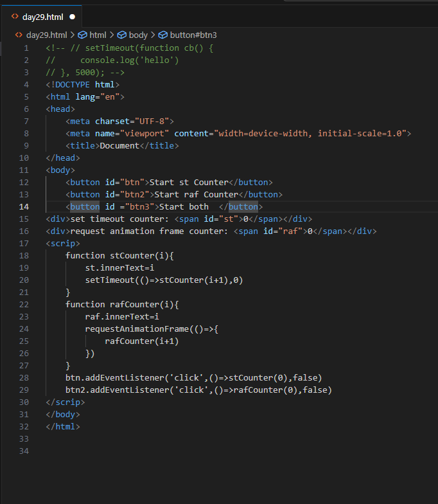
Task: Click the '</body>' closing tag
Action: pos(63,414)
